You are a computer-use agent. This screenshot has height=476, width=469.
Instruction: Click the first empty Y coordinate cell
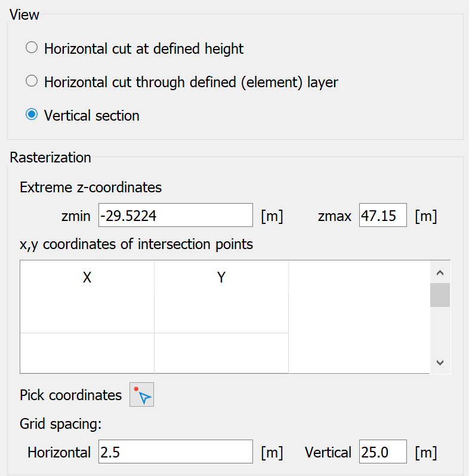pos(221,353)
